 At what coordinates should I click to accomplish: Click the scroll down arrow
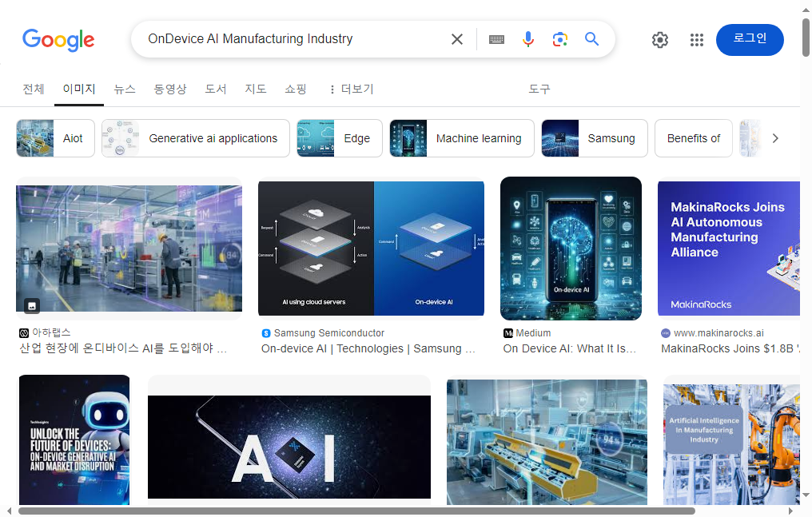point(806,495)
